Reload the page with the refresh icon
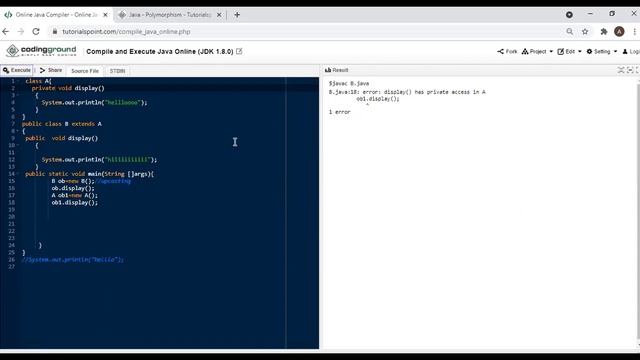Viewport: 640px width, 360px height. click(x=36, y=31)
